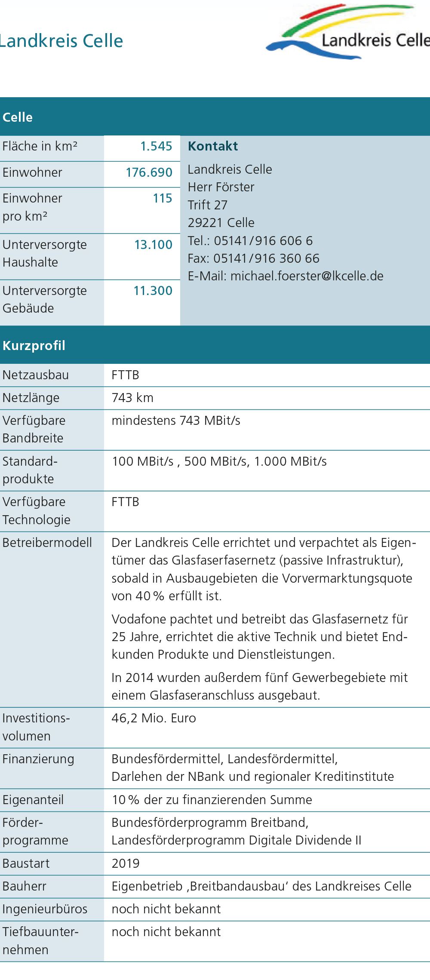Click the Betreibermodell row label
The image size is (430, 980).
coord(47,543)
